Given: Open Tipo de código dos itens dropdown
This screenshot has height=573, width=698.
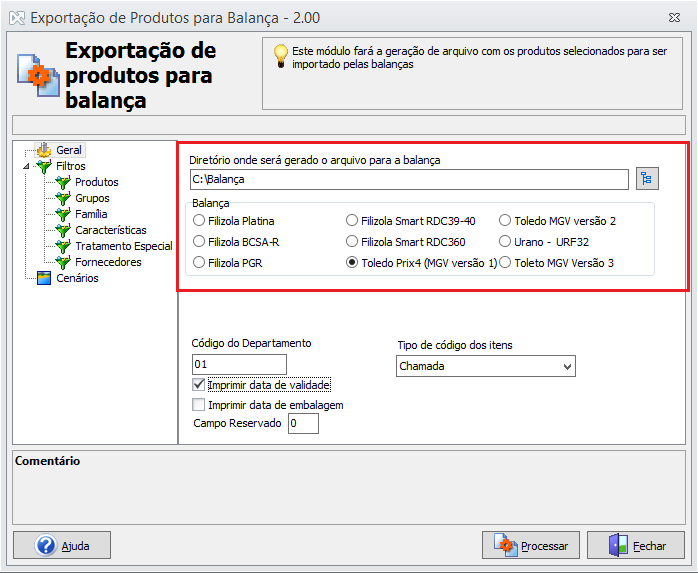Looking at the screenshot, I should click(x=486, y=366).
